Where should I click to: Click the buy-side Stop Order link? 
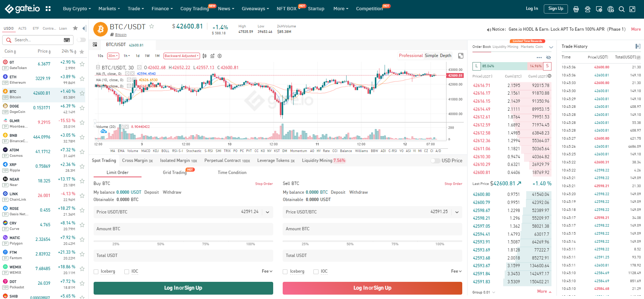point(264,184)
